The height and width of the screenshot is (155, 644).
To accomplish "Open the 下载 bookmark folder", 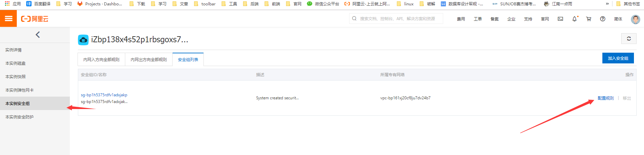I will point(137,4).
